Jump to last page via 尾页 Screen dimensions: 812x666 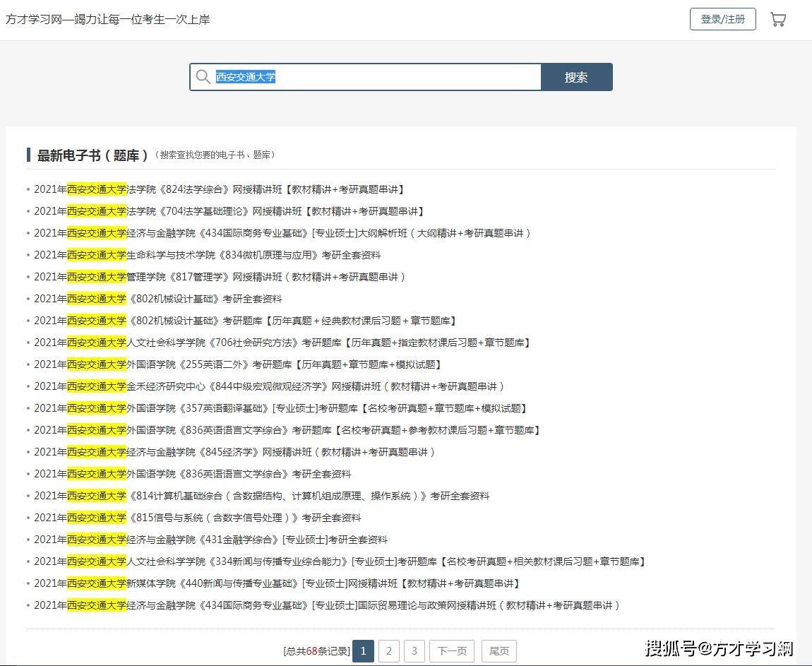[499, 650]
